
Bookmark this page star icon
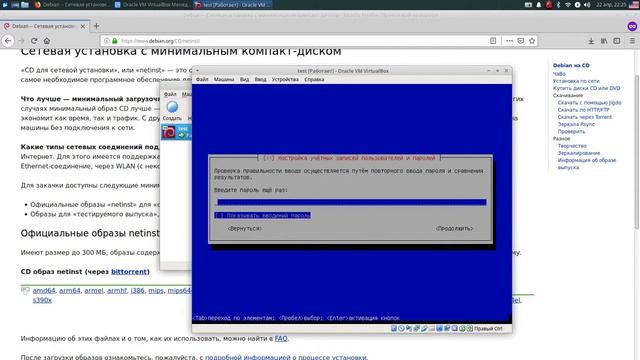[x=532, y=41]
